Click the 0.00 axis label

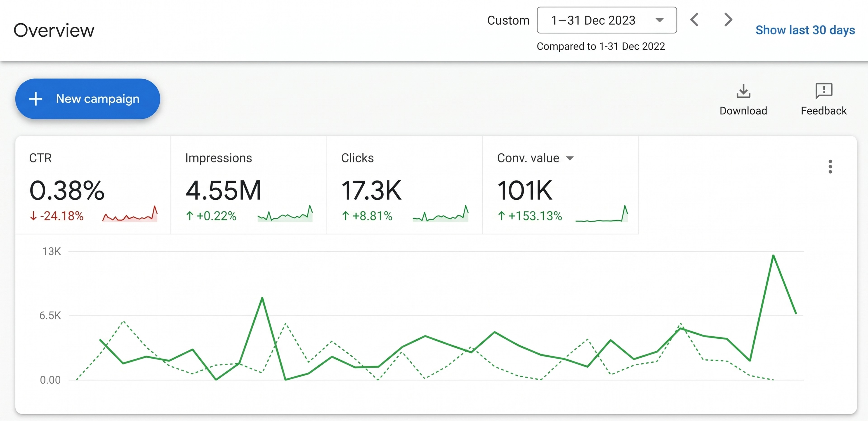point(50,380)
